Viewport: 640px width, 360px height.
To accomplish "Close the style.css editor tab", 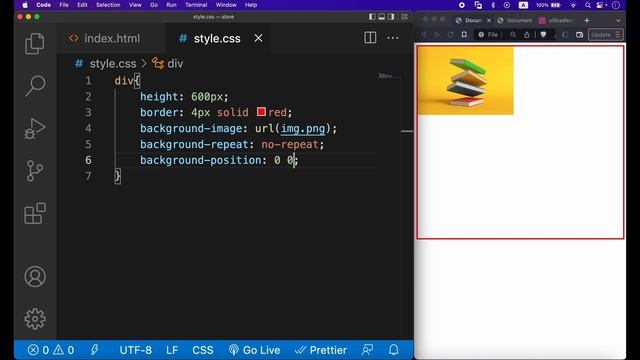I will click(258, 38).
